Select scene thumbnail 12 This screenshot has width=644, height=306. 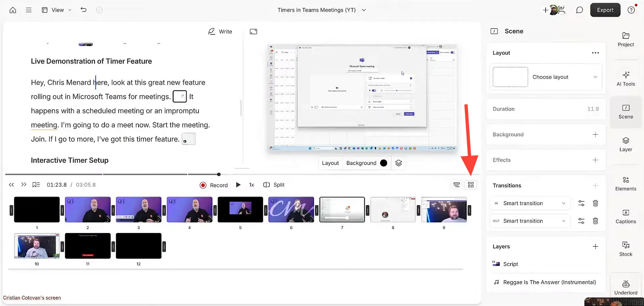tap(139, 246)
